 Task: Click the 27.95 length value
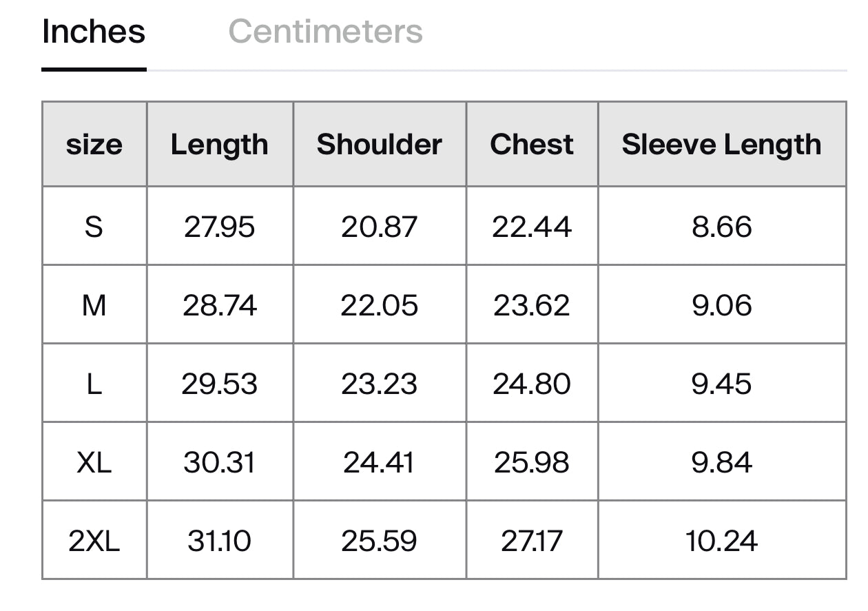pyautogui.click(x=220, y=227)
